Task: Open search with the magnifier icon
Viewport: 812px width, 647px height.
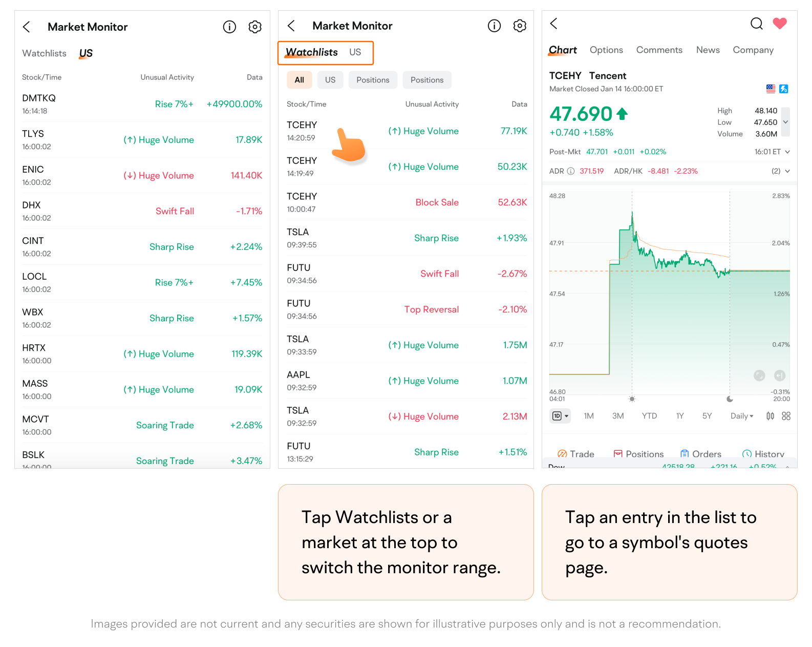Action: click(756, 24)
